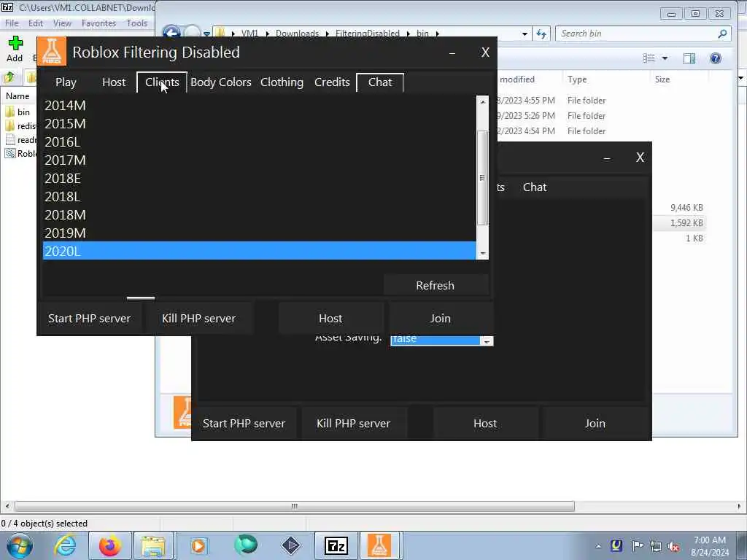Open the 7-Zip File menu
The image size is (747, 560).
(12, 23)
